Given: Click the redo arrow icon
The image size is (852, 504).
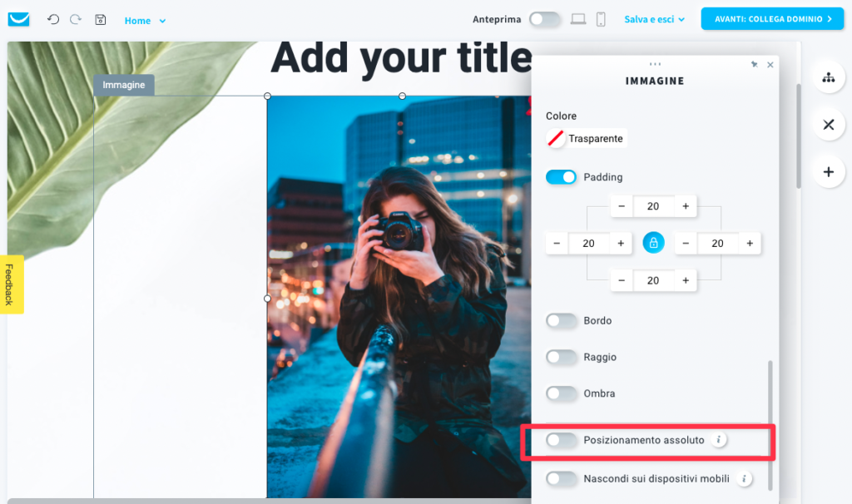Looking at the screenshot, I should [x=76, y=20].
